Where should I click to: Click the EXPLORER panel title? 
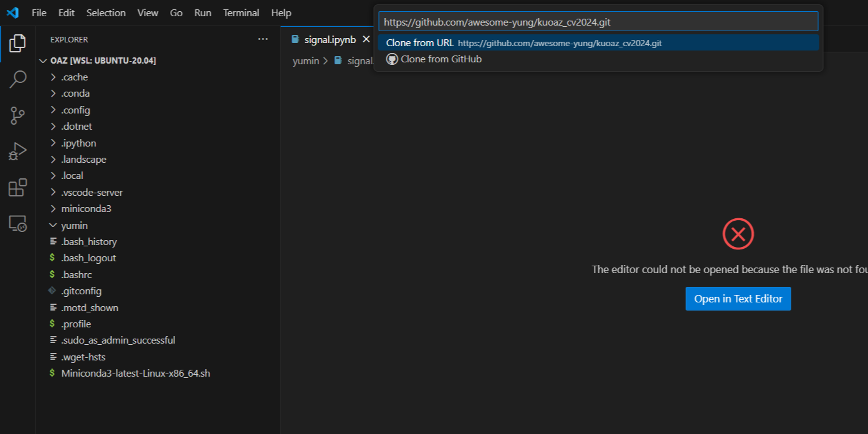69,39
